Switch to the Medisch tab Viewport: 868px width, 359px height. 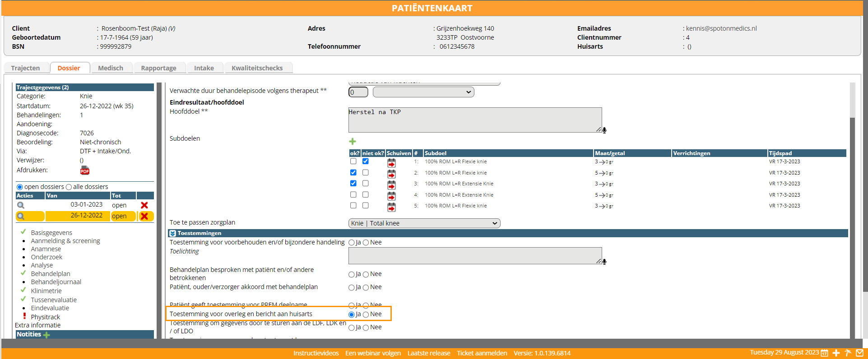111,68
